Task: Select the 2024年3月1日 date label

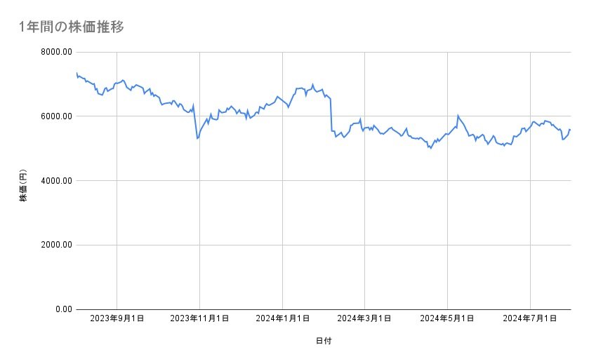Action: 364,319
